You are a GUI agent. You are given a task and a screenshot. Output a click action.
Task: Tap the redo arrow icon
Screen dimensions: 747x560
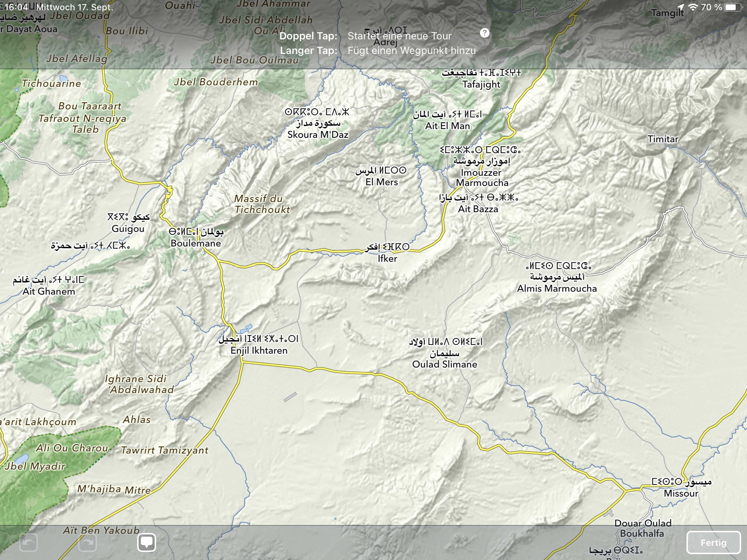88,543
